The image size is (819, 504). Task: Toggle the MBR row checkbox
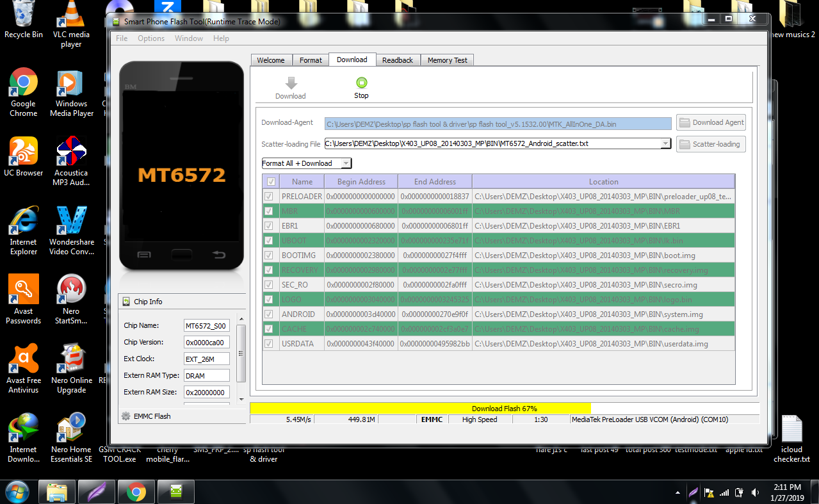(x=270, y=211)
